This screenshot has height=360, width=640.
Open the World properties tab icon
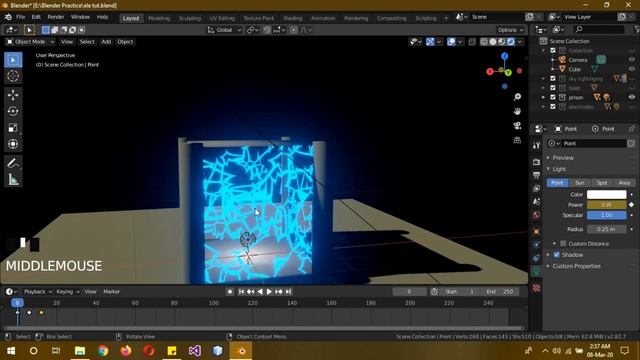click(536, 215)
